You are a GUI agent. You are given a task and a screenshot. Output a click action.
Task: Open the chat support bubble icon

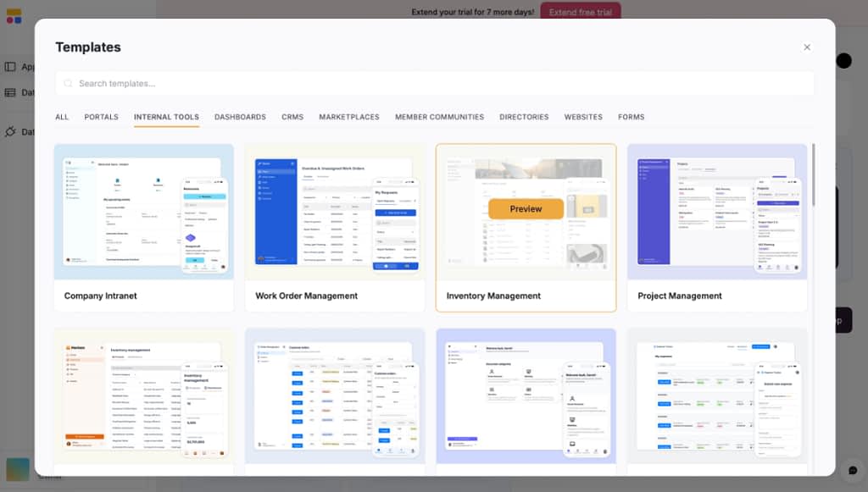click(x=853, y=471)
